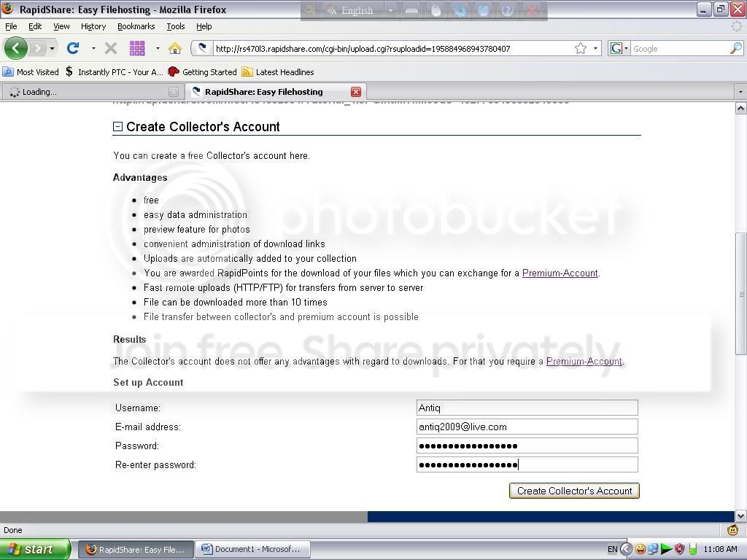747x560 pixels.
Task: Expand hidden tray icons with the arrow
Action: [x=626, y=550]
